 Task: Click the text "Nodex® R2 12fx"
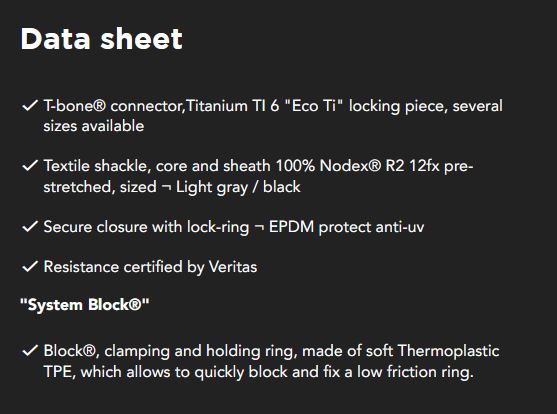(379, 166)
